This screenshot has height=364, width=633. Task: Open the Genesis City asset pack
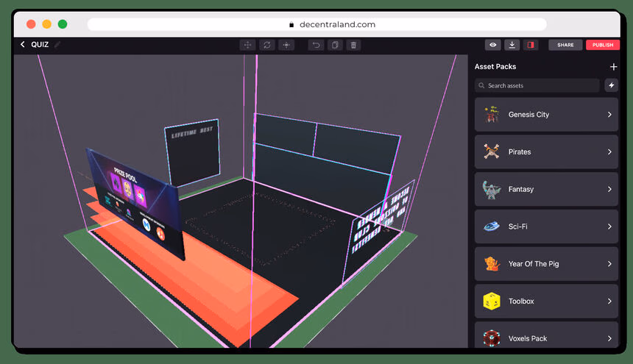pos(546,115)
